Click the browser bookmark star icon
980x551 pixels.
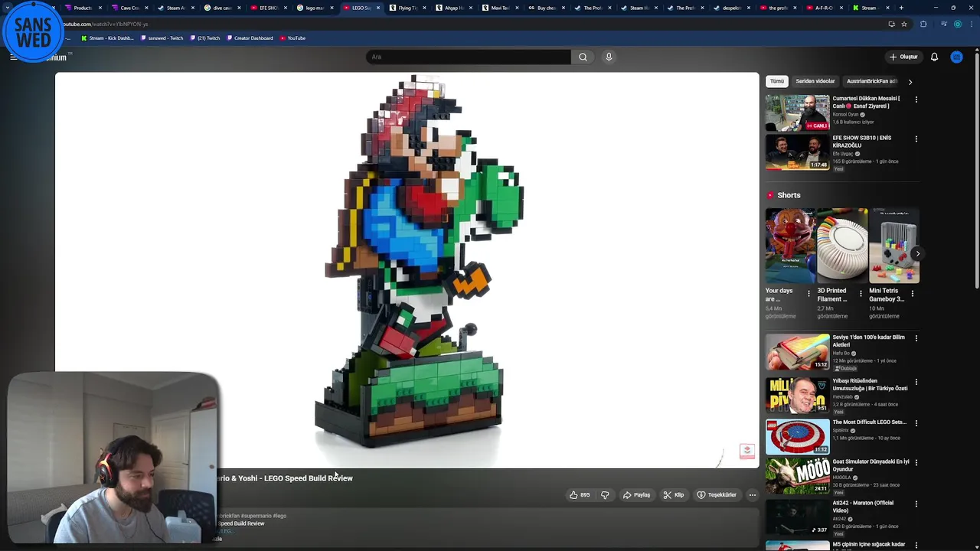(904, 24)
